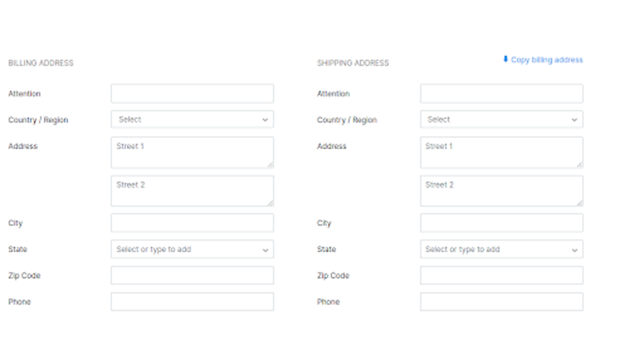This screenshot has height=362, width=644.
Task: Click the shipping Street 2 text area
Action: point(502,191)
